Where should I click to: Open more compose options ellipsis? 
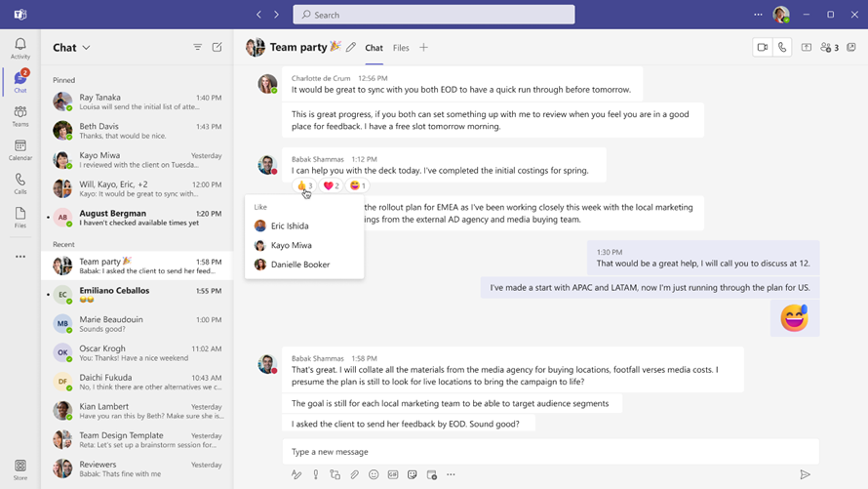pyautogui.click(x=451, y=474)
